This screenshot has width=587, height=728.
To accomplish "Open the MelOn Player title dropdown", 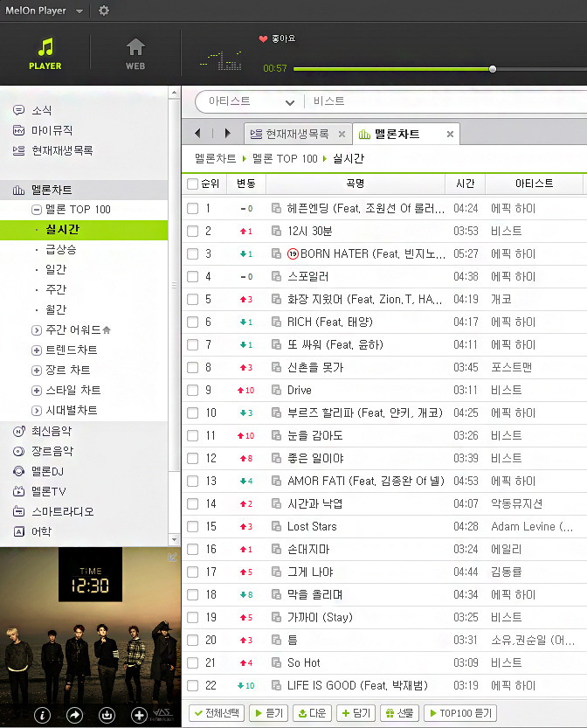I will tap(79, 11).
